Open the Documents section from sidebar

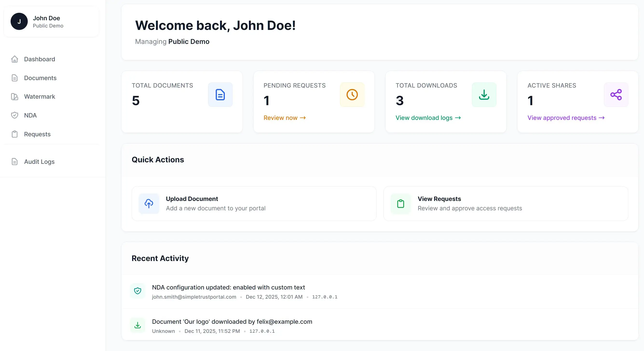[40, 78]
